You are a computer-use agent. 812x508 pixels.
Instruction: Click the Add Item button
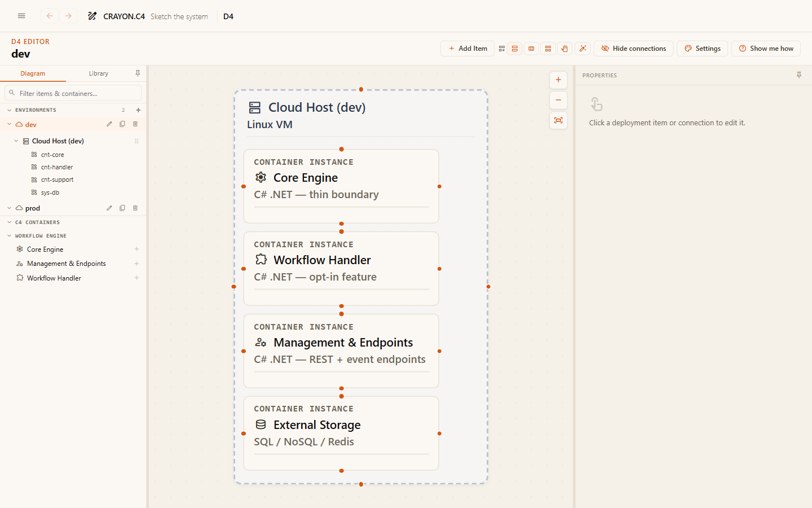(x=467, y=49)
